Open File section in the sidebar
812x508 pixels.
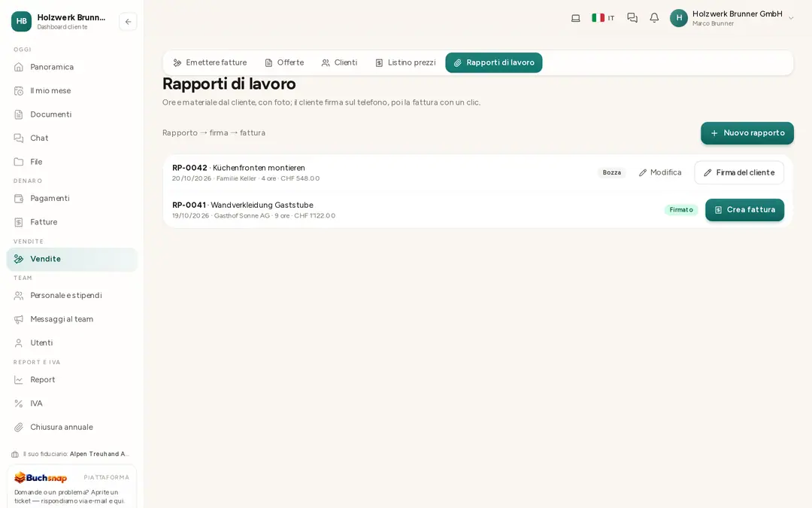[72, 162]
